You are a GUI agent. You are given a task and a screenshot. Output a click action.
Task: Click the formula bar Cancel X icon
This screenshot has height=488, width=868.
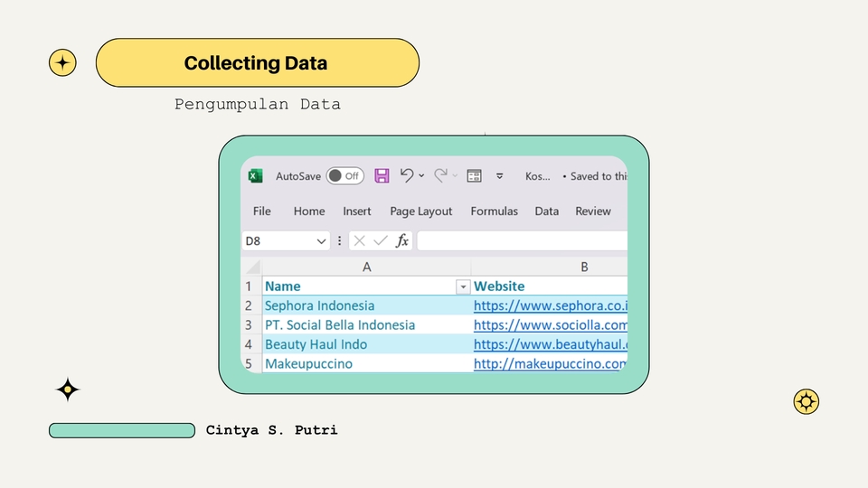click(x=359, y=240)
